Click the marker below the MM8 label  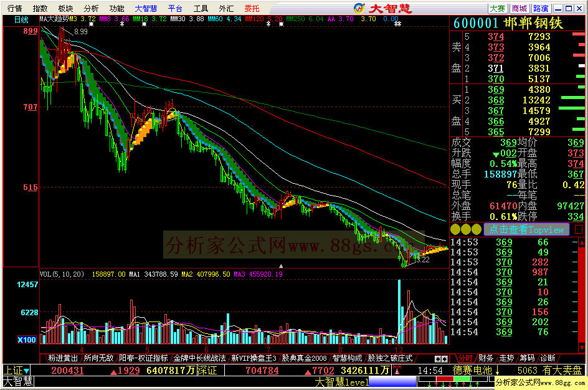point(122,24)
